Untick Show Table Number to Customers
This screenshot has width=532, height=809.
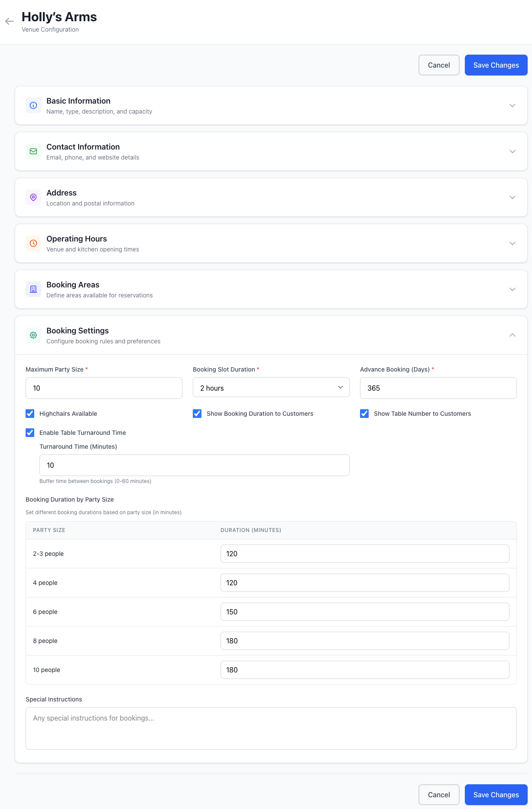pyautogui.click(x=364, y=414)
